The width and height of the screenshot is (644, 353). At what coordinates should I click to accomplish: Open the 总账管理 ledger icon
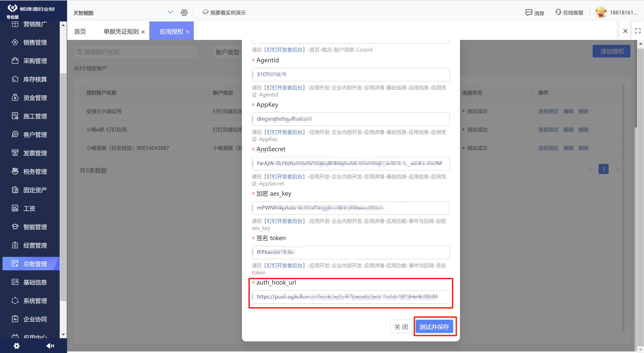[x=15, y=264]
